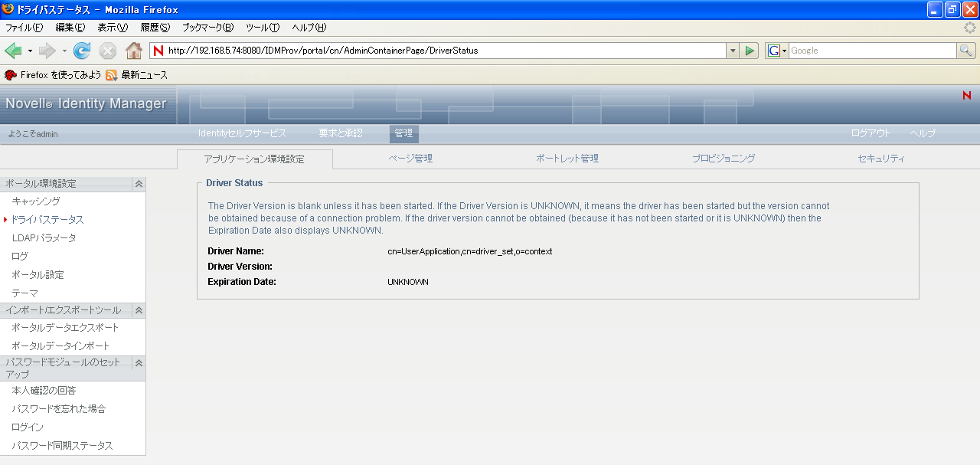Open ポータルデータエクスポート
The width and height of the screenshot is (980, 465).
coord(65,327)
